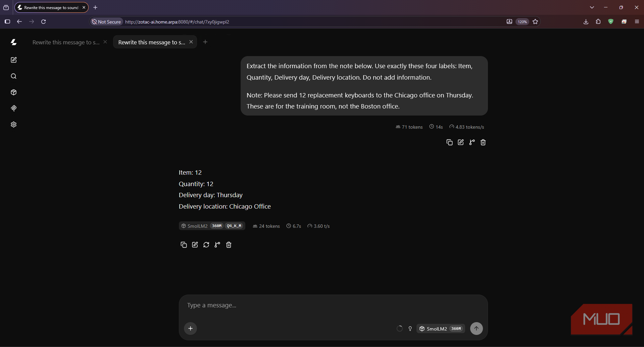Select the active second chat tab

(x=151, y=42)
